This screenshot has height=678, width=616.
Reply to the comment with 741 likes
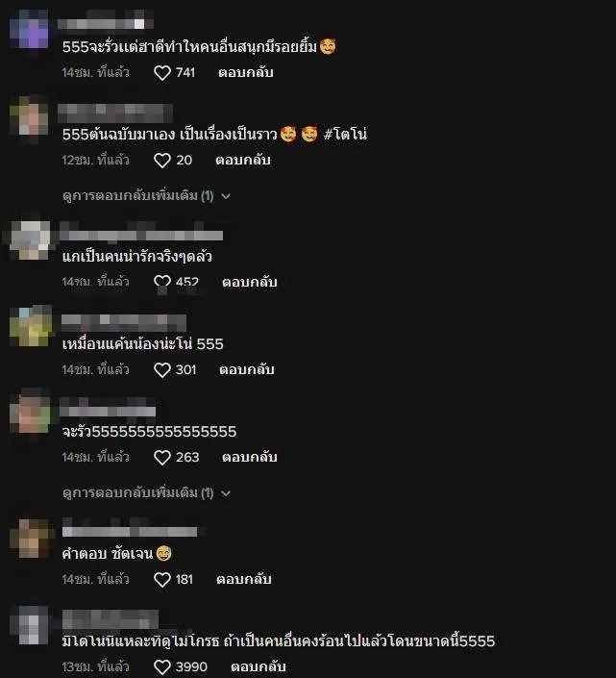(246, 72)
